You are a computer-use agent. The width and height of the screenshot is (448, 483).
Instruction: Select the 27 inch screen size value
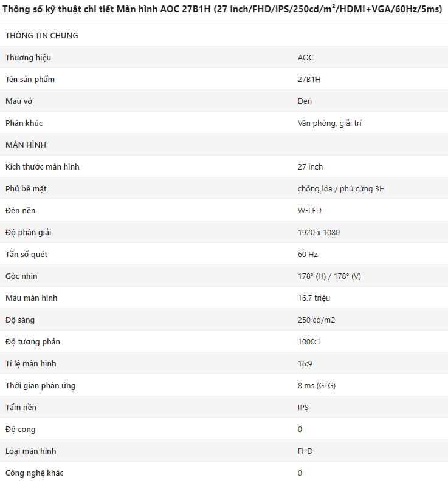coord(310,166)
